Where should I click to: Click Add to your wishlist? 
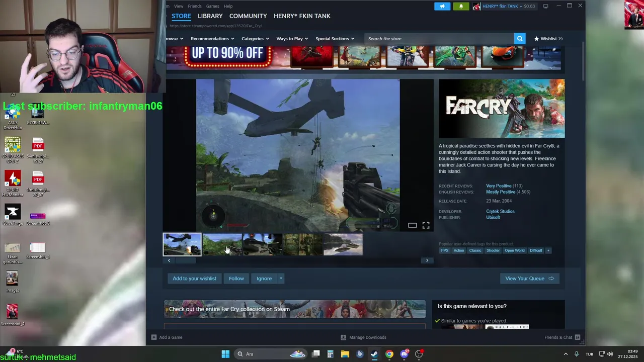(194, 279)
